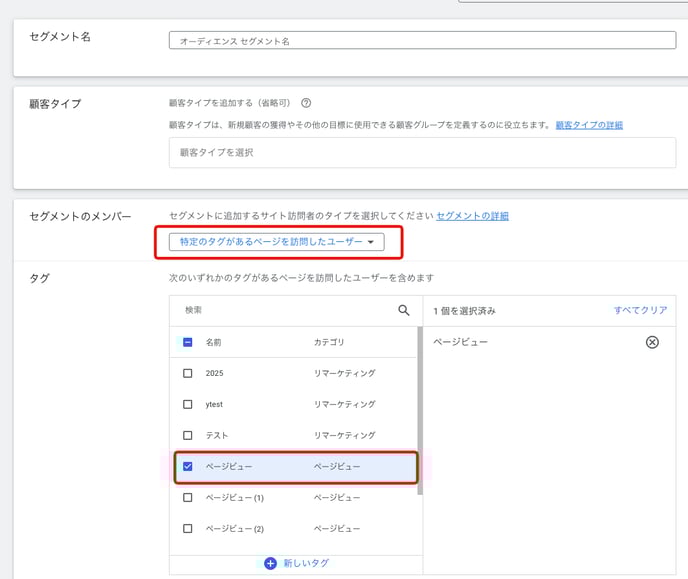Click the blue plus icon for 新しいタグ
688x579 pixels.
(x=270, y=563)
